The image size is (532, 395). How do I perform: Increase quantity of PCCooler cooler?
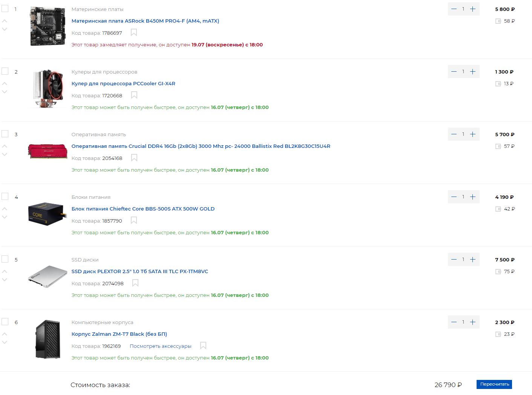click(x=473, y=71)
